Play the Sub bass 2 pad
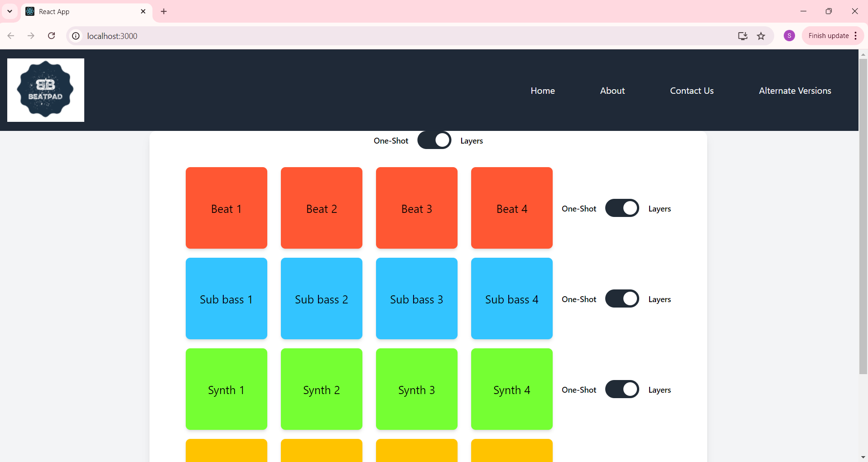Viewport: 868px width, 462px height. point(322,298)
